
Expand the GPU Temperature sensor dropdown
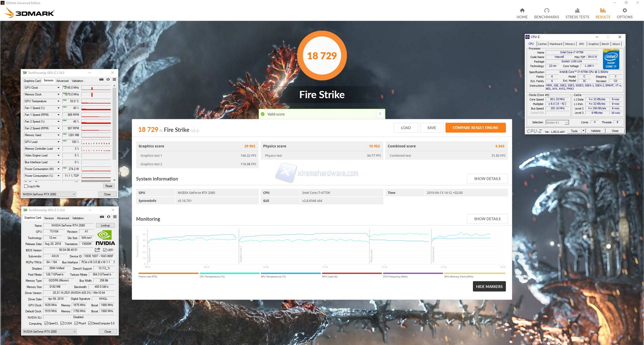pos(58,101)
